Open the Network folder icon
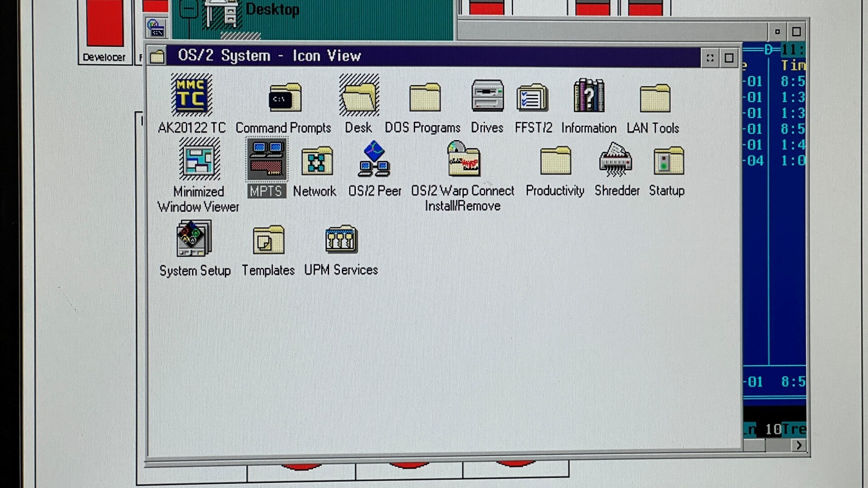The height and width of the screenshot is (488, 868). (x=317, y=161)
